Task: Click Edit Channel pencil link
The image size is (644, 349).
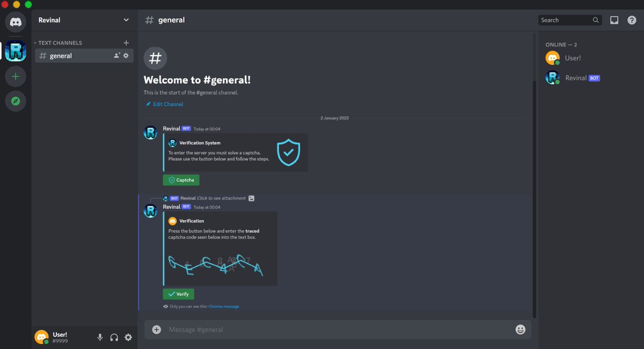Action: pyautogui.click(x=165, y=104)
